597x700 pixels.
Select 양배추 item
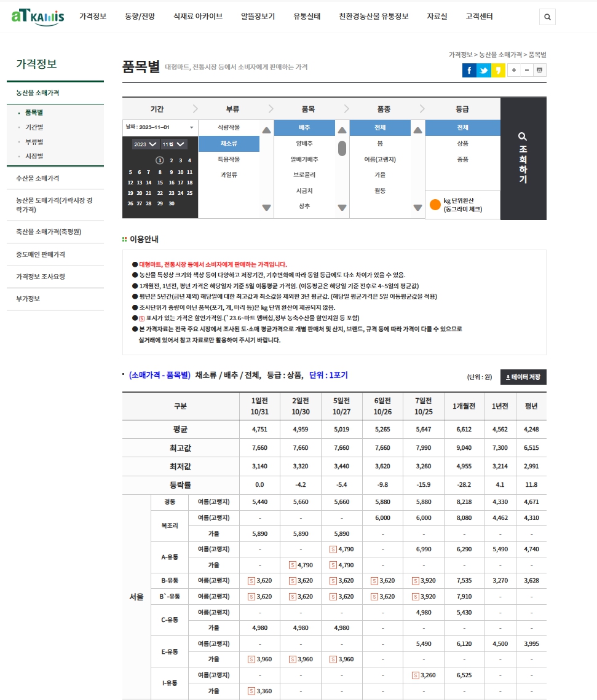point(304,143)
